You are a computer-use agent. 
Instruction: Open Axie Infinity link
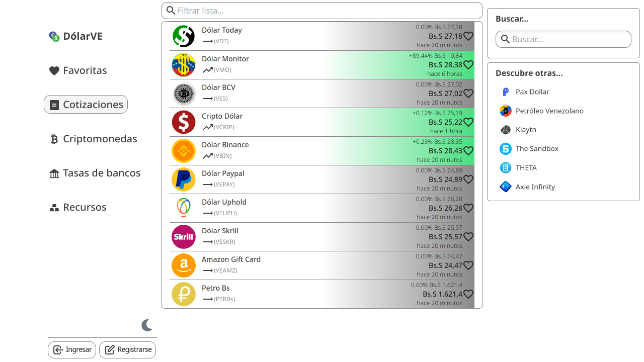tap(535, 187)
